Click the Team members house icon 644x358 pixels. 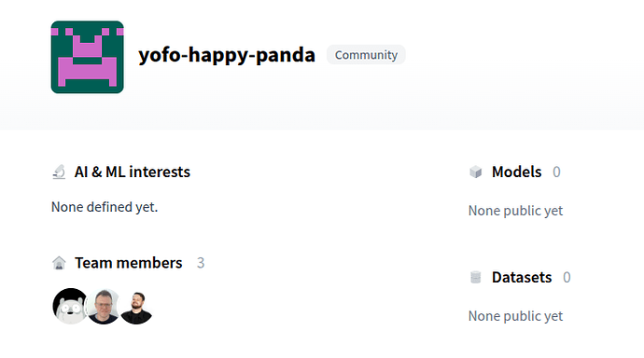pyautogui.click(x=59, y=263)
